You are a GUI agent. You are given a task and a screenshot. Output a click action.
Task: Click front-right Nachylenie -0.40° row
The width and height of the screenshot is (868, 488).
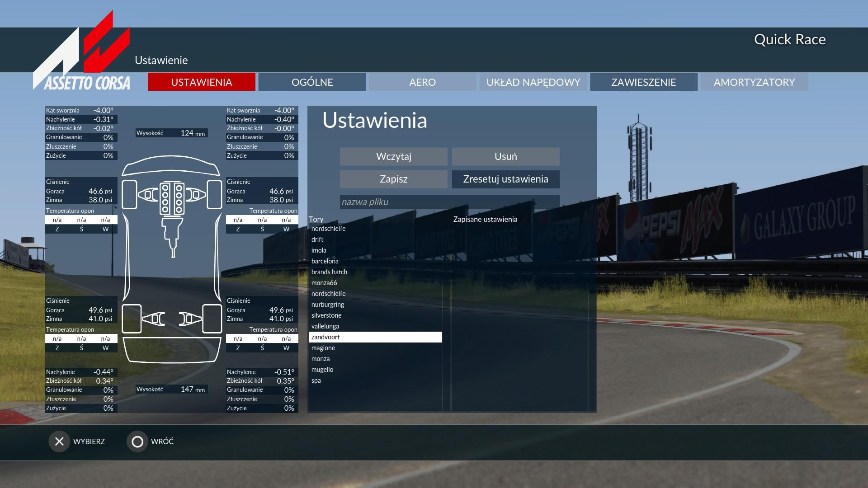(x=262, y=119)
